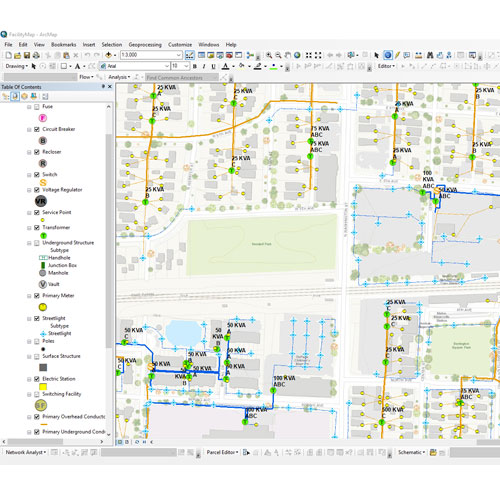Click the font color swatch
Image resolution: width=500 pixels, height=500 pixels.
(x=225, y=66)
